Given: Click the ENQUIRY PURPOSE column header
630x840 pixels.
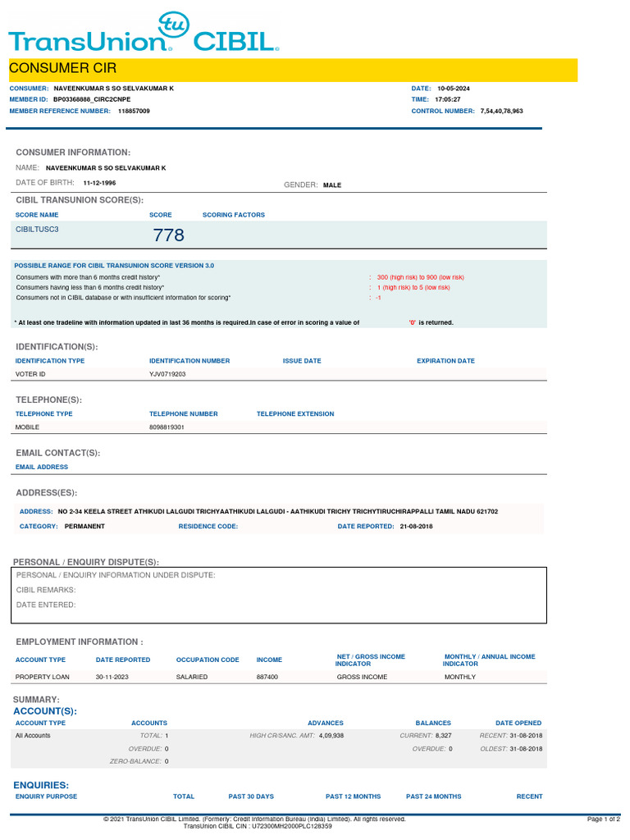Looking at the screenshot, I should click(46, 797).
